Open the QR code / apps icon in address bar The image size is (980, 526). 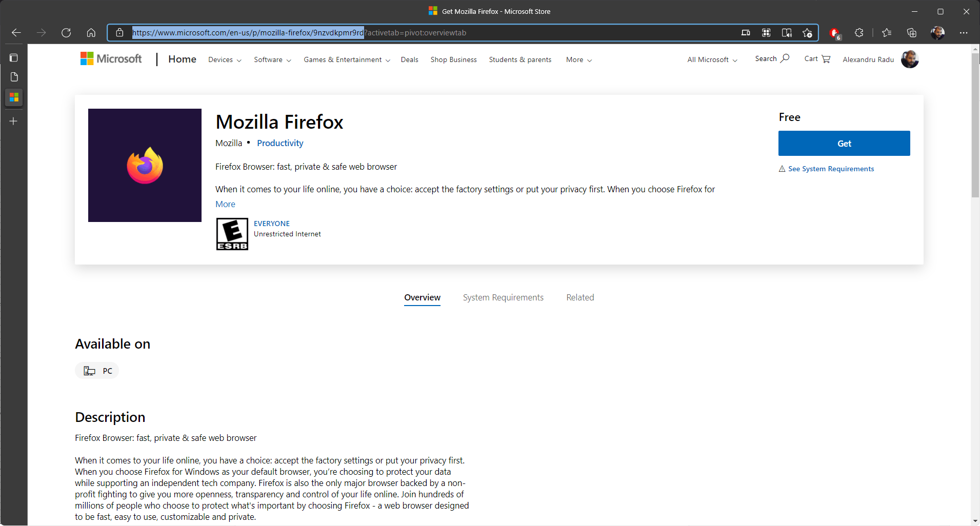click(x=766, y=33)
